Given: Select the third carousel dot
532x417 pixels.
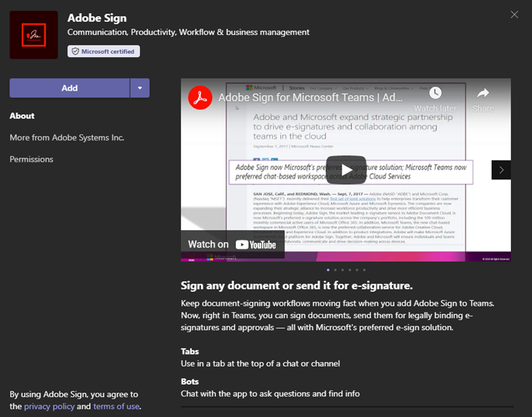Looking at the screenshot, I should coord(342,270).
